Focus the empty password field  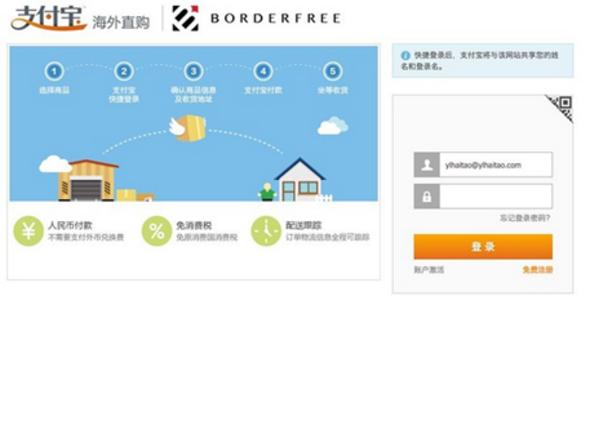point(496,196)
